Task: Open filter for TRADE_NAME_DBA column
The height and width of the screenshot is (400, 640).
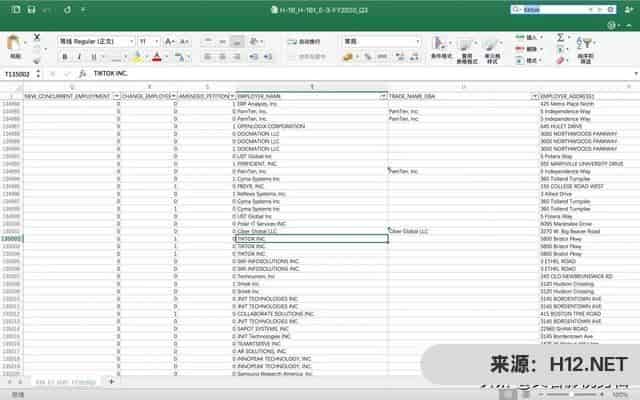Action: (535, 96)
